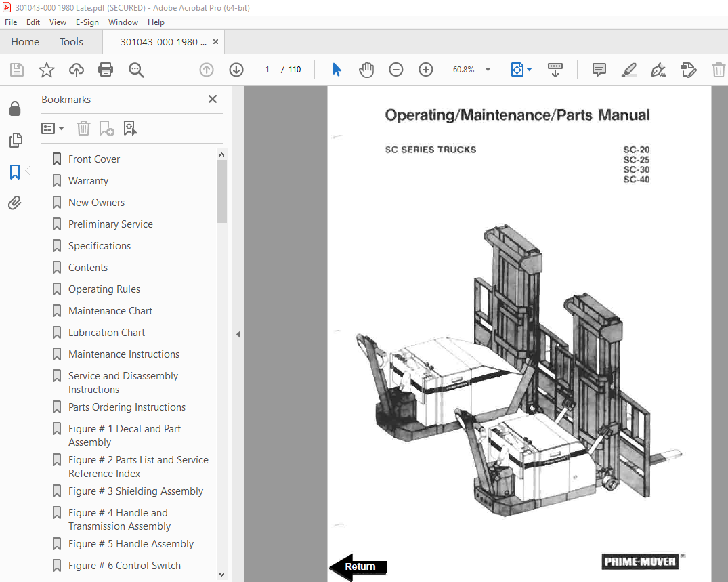The image size is (728, 582).
Task: Add a comment note
Action: pyautogui.click(x=599, y=70)
